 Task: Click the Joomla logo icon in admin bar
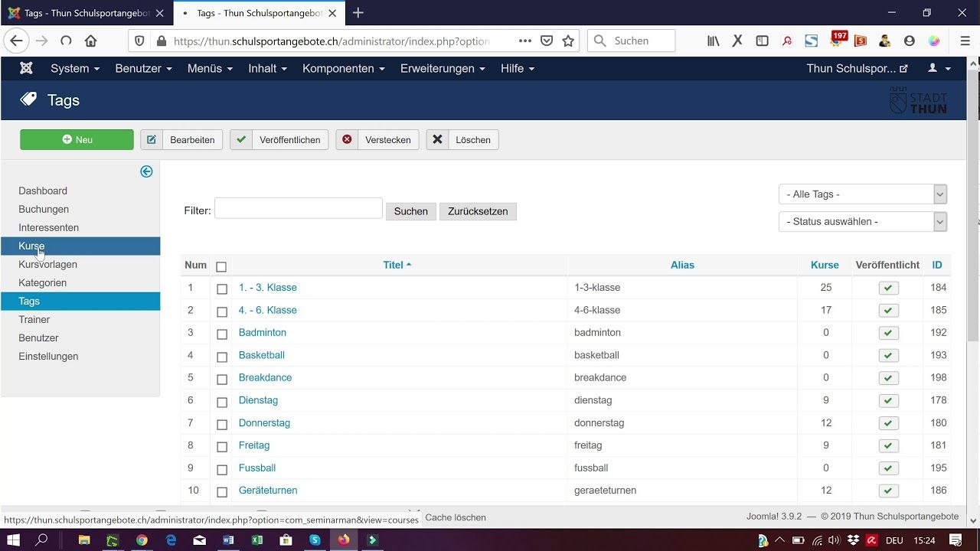[26, 68]
